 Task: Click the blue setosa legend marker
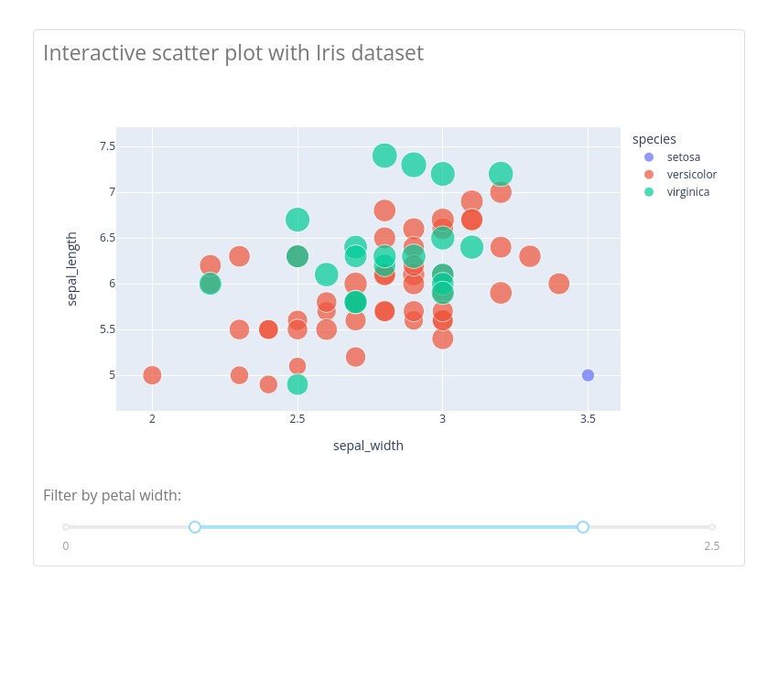(649, 157)
